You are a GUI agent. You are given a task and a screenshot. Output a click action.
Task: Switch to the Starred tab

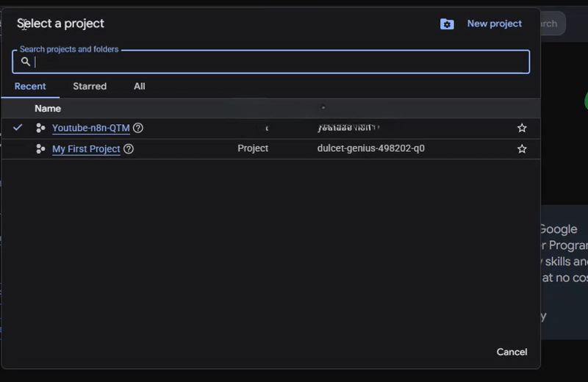90,86
